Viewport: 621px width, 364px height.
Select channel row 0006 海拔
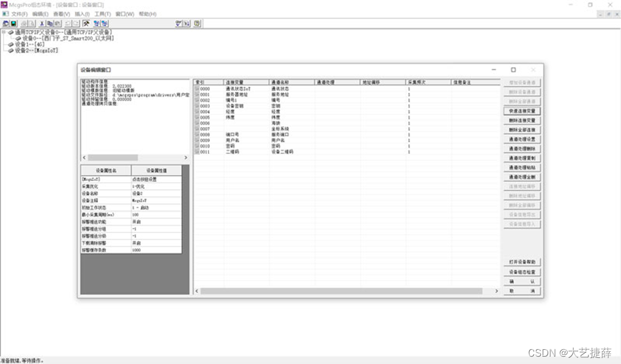[x=346, y=123]
